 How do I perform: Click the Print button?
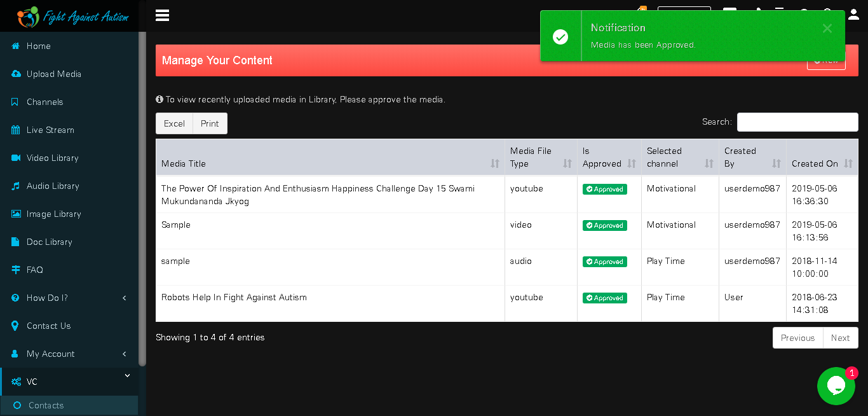(x=210, y=123)
